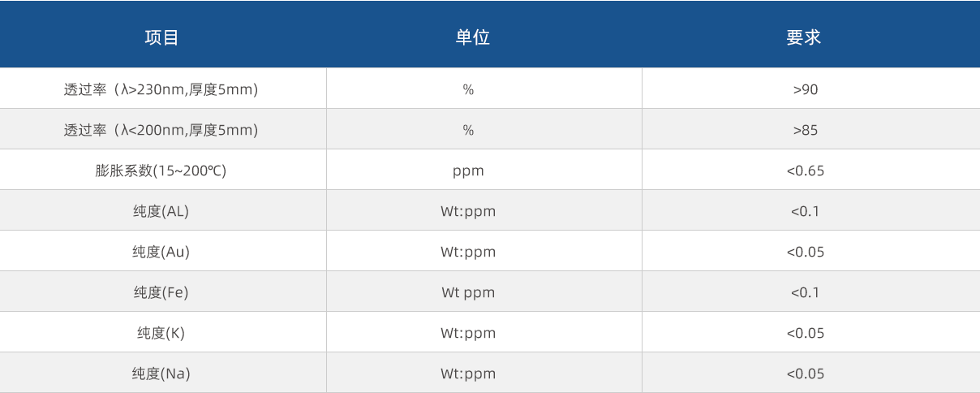Select the >85 requirement value
This screenshot has height=393, width=980.
tap(806, 130)
